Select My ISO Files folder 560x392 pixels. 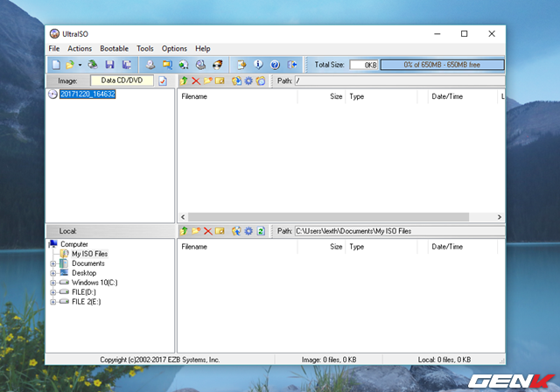point(89,254)
